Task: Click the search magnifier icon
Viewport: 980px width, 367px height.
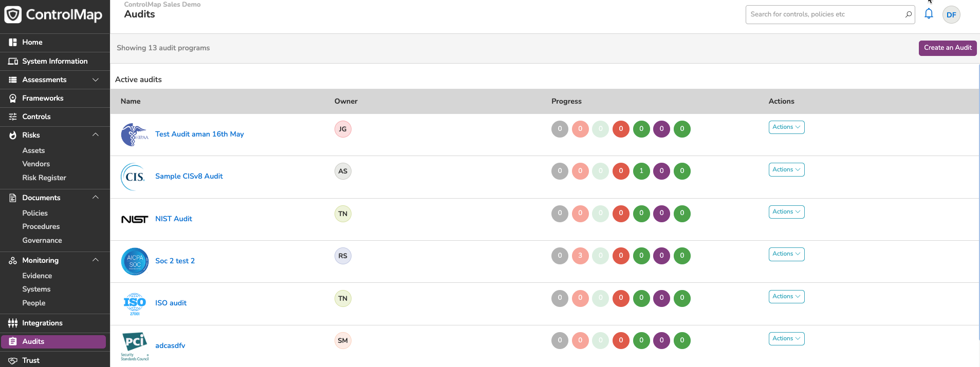Action: click(x=908, y=14)
